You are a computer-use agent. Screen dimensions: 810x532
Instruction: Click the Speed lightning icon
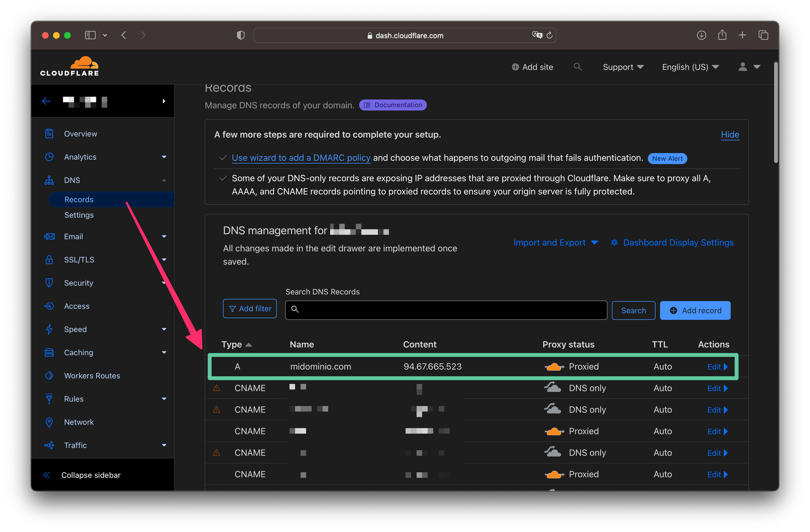49,329
